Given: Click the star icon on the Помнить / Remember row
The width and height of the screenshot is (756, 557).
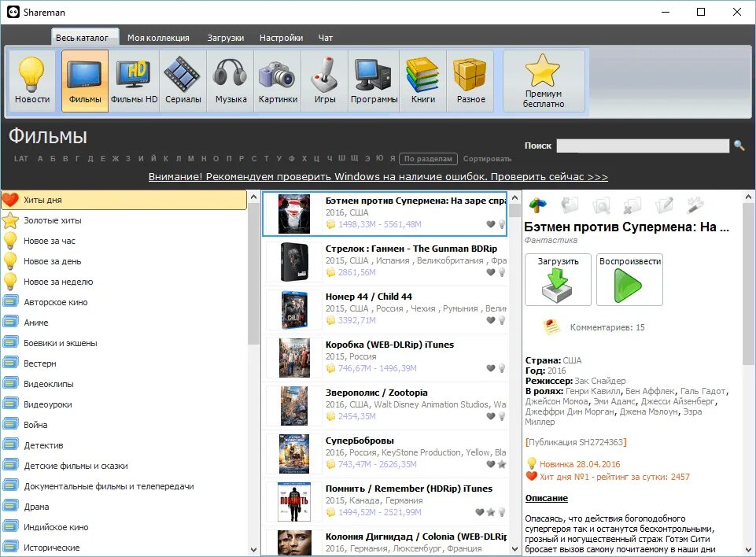Looking at the screenshot, I should (490, 512).
